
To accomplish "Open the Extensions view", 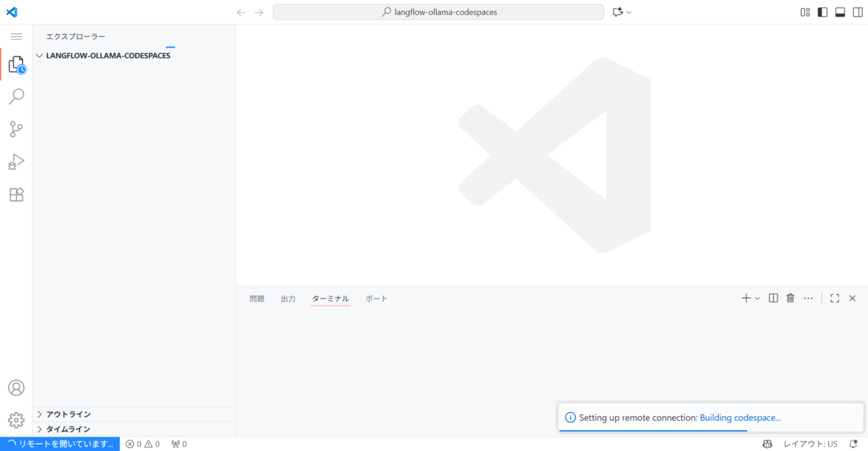I will click(x=16, y=194).
